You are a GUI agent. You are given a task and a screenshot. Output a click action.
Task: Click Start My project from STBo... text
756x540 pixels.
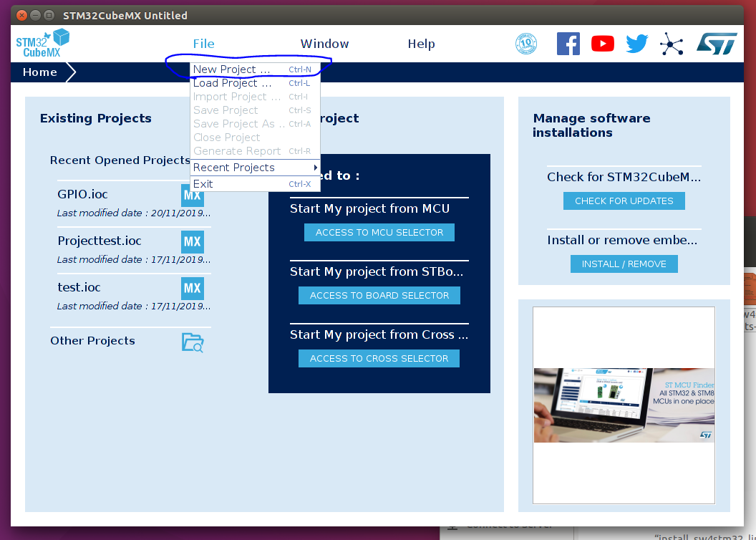click(377, 272)
